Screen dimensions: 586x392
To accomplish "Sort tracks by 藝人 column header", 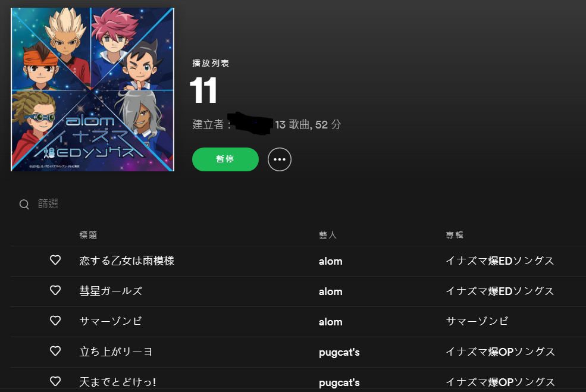I will [328, 235].
